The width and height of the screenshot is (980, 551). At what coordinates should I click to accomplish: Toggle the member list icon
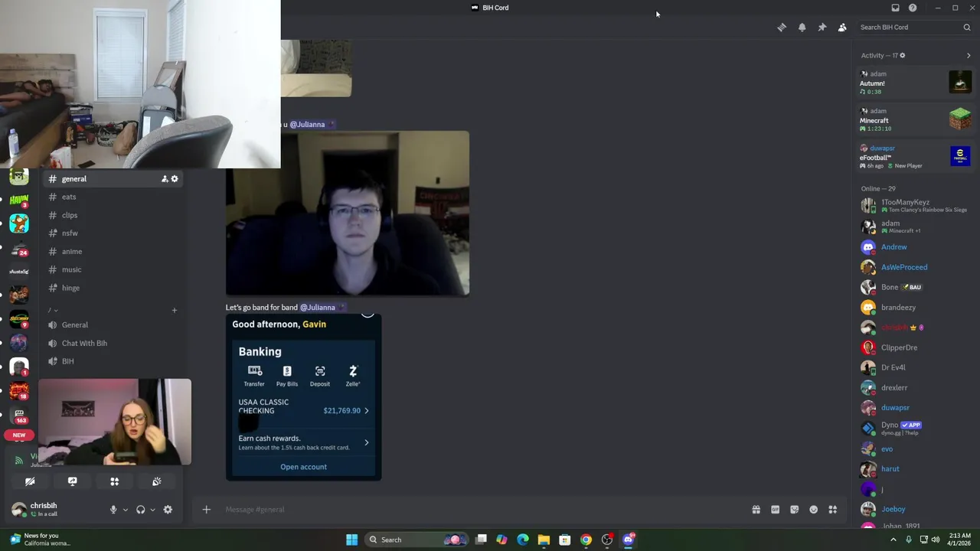[x=842, y=28]
